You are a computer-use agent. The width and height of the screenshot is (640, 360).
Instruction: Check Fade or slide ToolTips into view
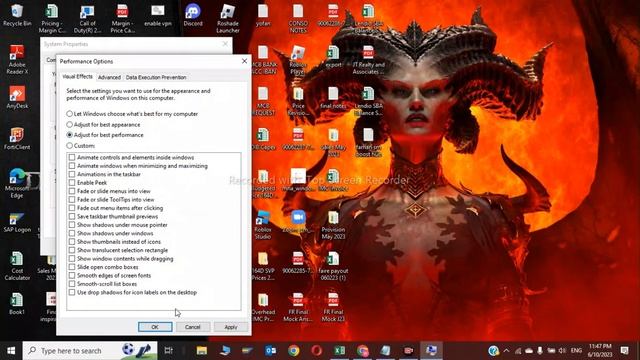click(72, 200)
